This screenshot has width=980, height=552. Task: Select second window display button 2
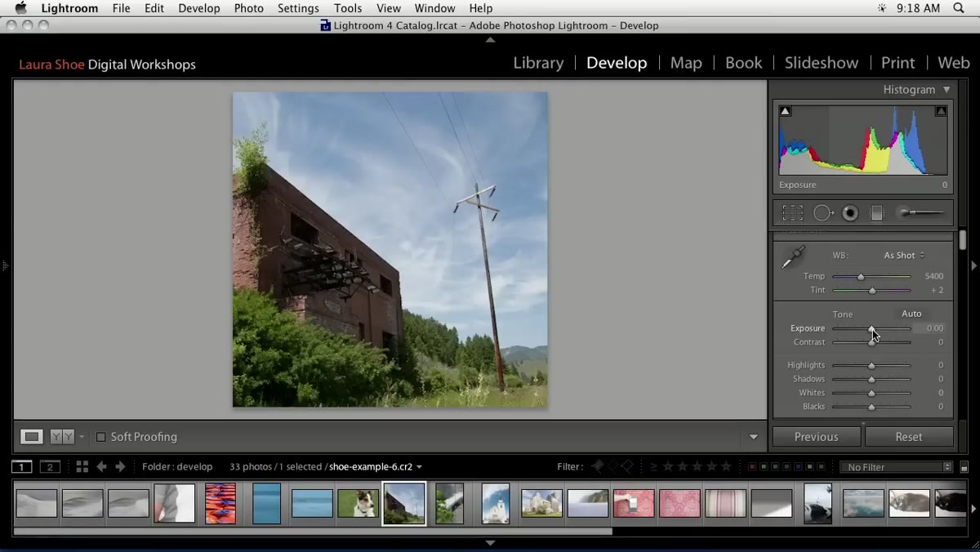point(50,467)
